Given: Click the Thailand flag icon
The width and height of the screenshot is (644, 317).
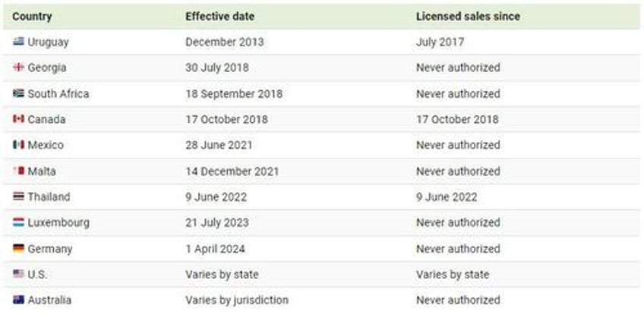Looking at the screenshot, I should point(18,197).
